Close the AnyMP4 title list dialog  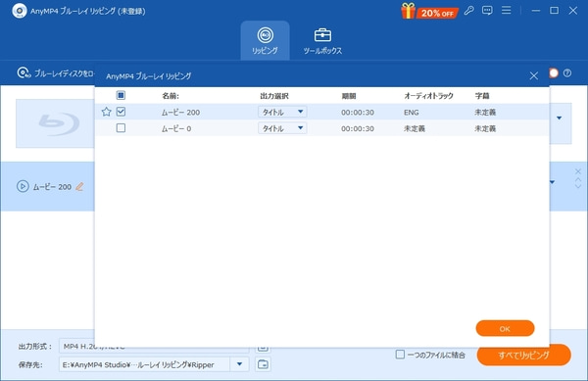[534, 76]
